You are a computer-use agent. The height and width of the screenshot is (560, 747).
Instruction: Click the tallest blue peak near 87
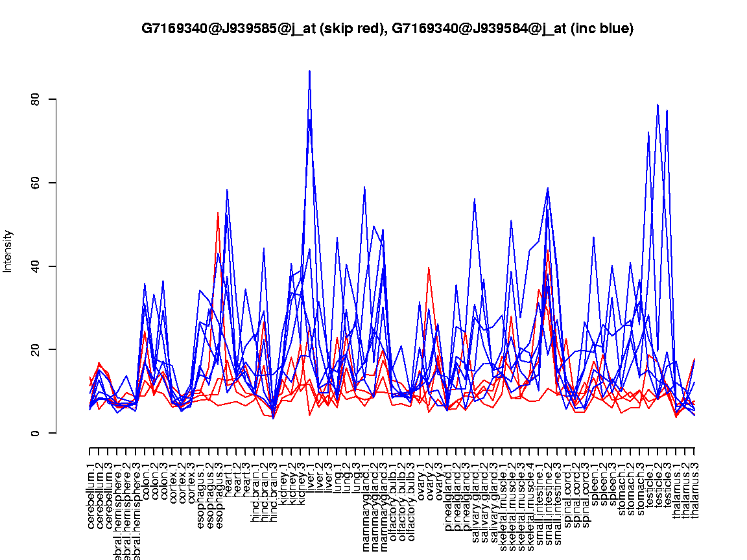(x=310, y=71)
